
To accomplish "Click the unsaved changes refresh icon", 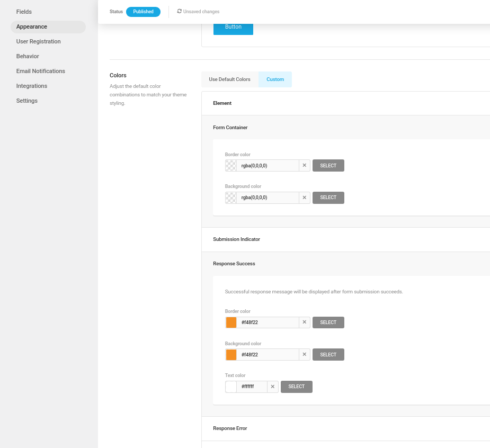I will point(180,11).
